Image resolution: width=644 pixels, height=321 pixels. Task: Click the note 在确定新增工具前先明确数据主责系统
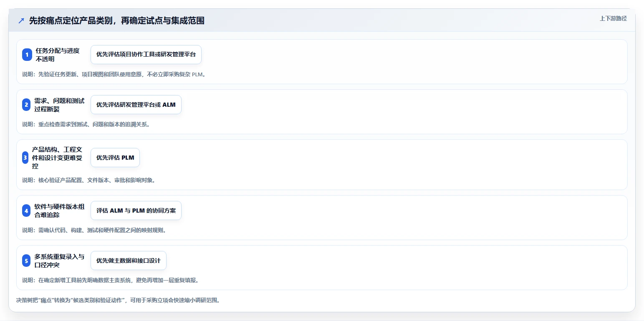click(x=111, y=280)
